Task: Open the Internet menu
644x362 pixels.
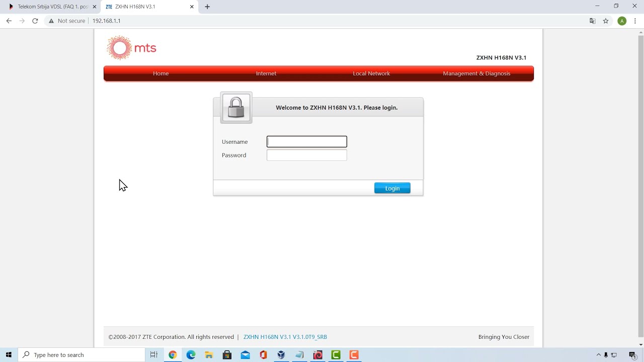Action: pos(266,73)
